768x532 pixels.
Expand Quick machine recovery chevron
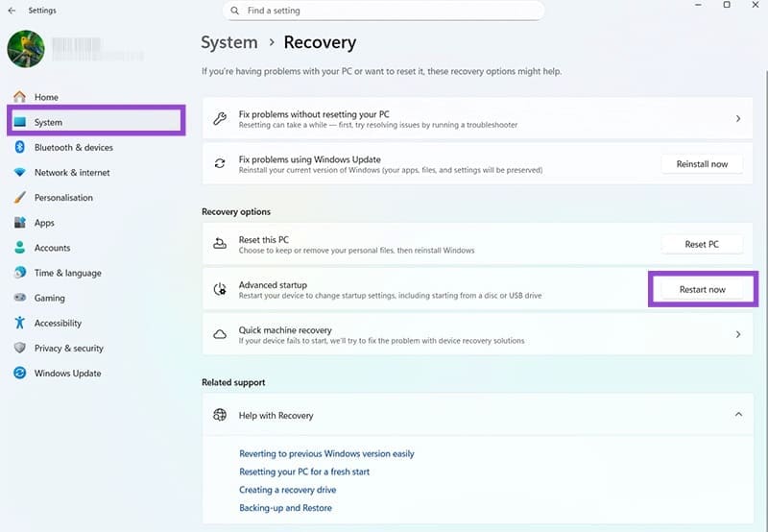[x=737, y=335]
